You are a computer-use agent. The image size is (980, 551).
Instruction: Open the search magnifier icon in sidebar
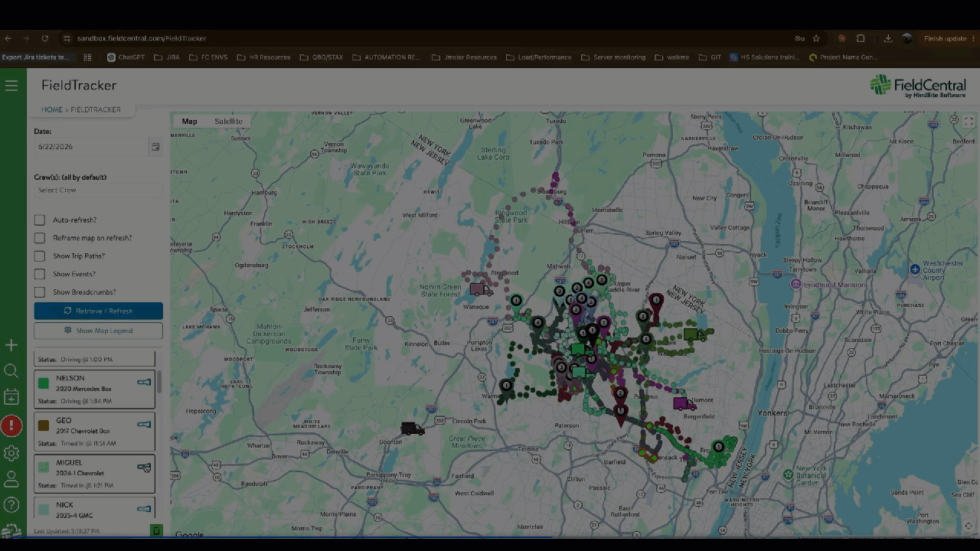11,371
